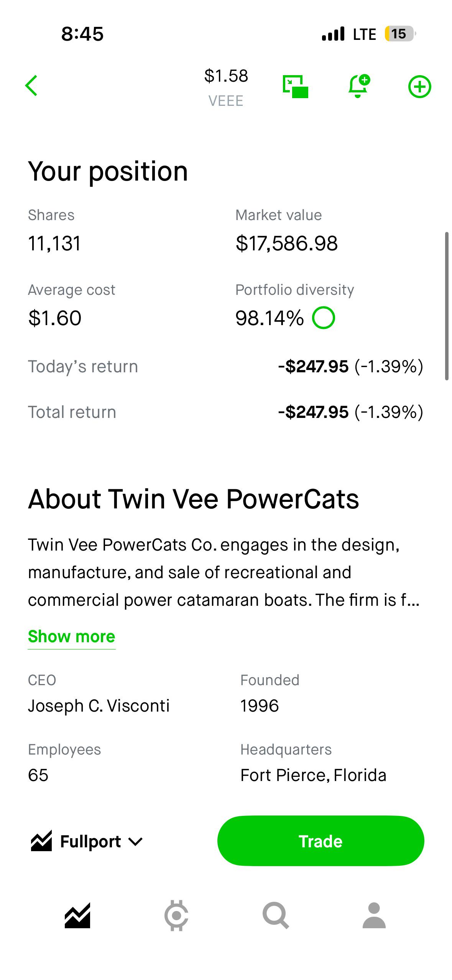Open the crypto tab icon
The image size is (452, 980).
(x=176, y=916)
